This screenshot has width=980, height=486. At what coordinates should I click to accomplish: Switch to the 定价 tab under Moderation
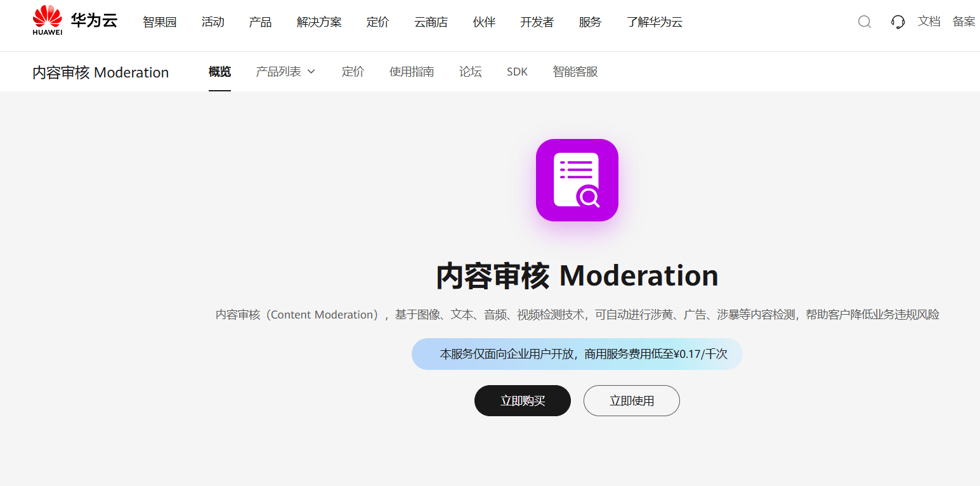[353, 72]
